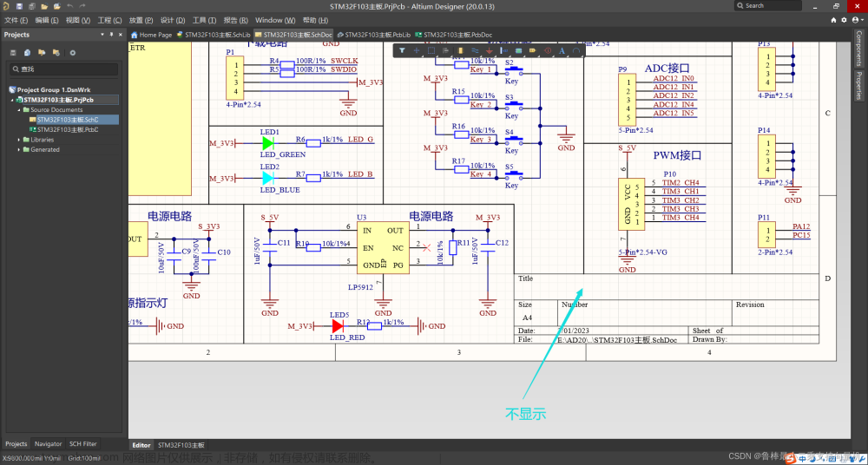Click the Redo arrow in the title bar

click(x=82, y=6)
